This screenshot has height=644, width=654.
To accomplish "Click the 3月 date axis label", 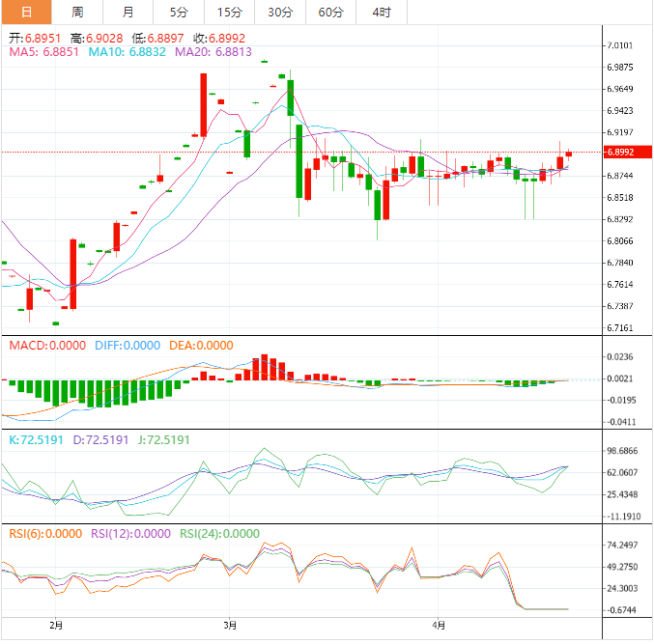I will (230, 626).
